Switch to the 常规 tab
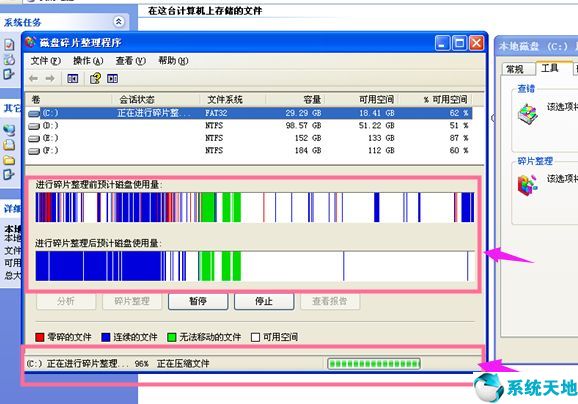Image resolution: width=578 pixels, height=404 pixels. coord(515,69)
